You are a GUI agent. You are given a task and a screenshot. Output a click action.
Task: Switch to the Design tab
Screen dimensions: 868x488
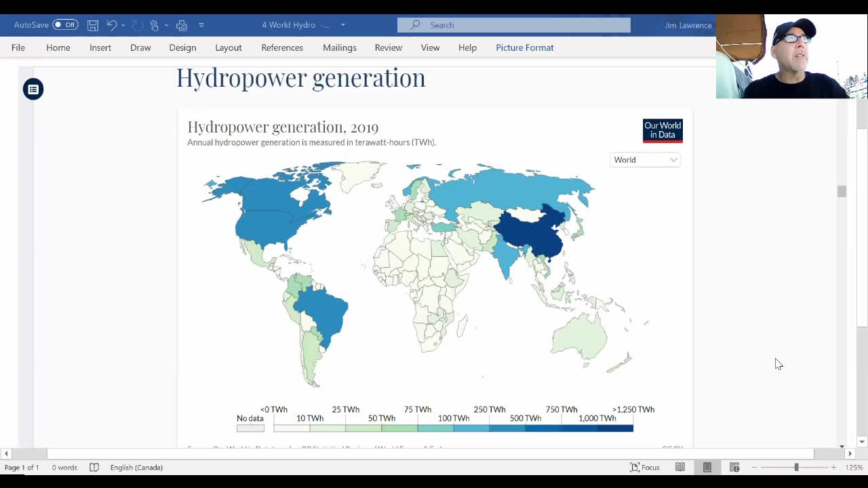(182, 47)
